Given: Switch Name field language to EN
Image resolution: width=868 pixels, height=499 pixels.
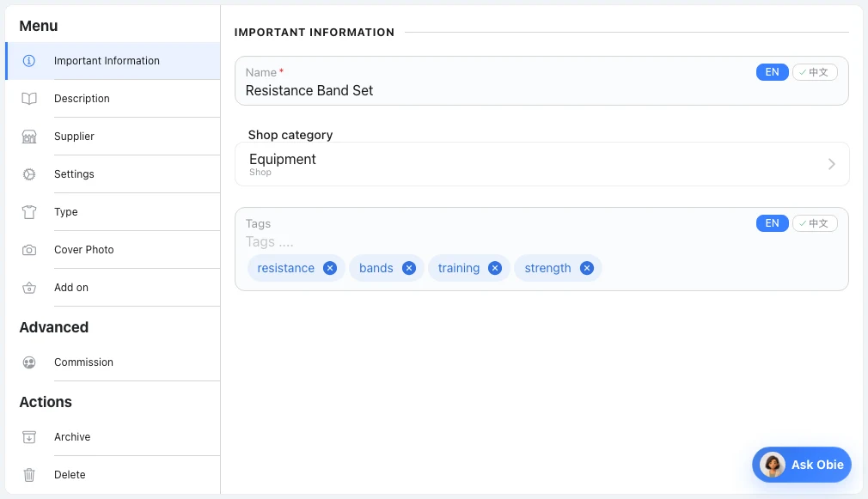Looking at the screenshot, I should pos(773,72).
